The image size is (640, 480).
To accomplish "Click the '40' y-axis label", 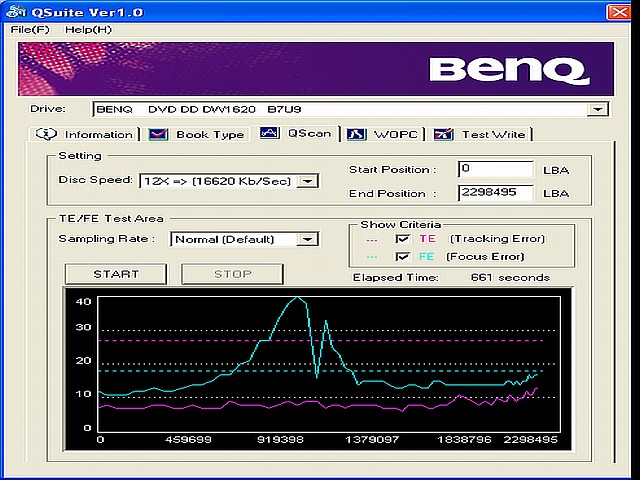I will point(83,302).
